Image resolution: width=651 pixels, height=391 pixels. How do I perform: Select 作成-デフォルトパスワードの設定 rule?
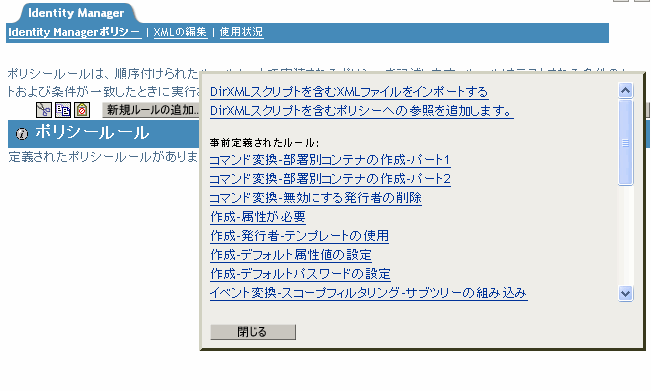click(x=300, y=274)
